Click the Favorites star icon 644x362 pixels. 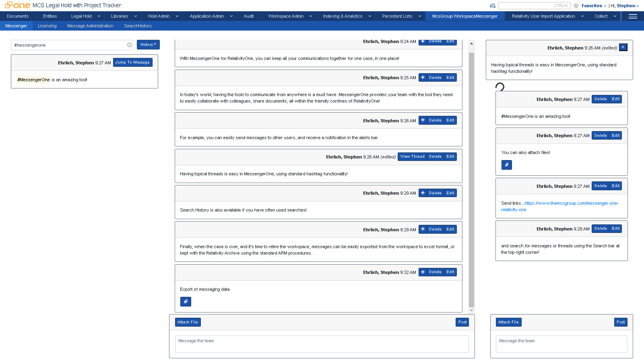coord(576,6)
